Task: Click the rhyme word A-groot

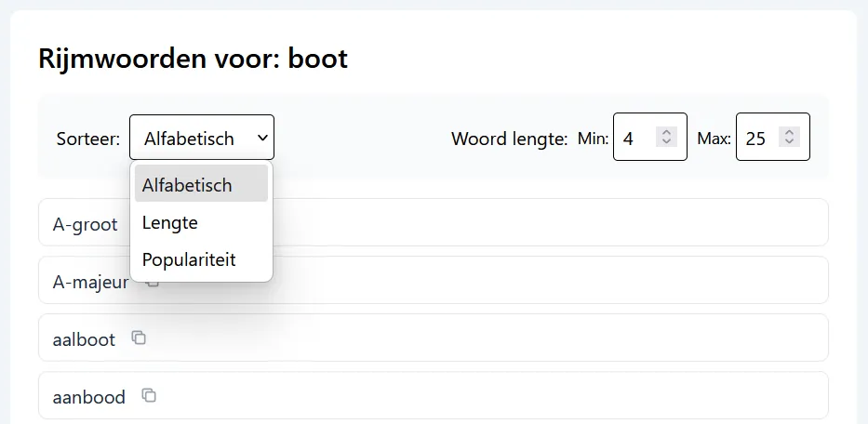Action: tap(86, 224)
